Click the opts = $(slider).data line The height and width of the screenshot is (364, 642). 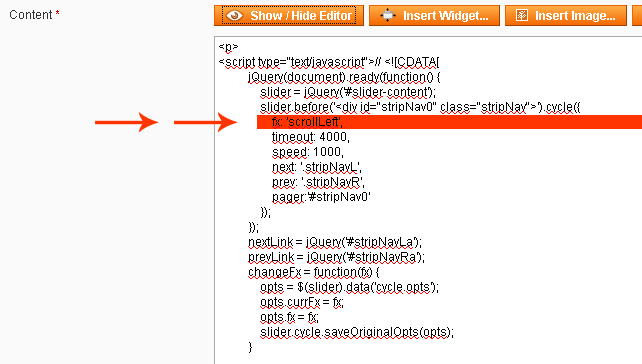[x=349, y=287]
